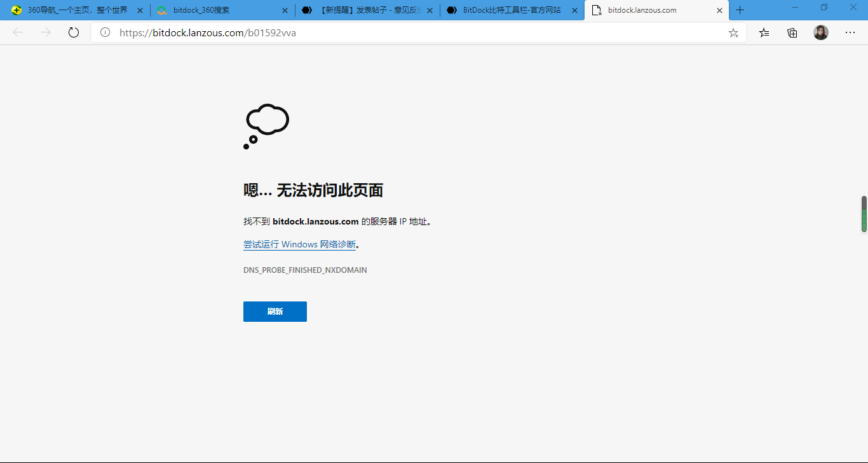The image size is (868, 463).
Task: Close the bitdock_360搜索 tab
Action: 285,10
